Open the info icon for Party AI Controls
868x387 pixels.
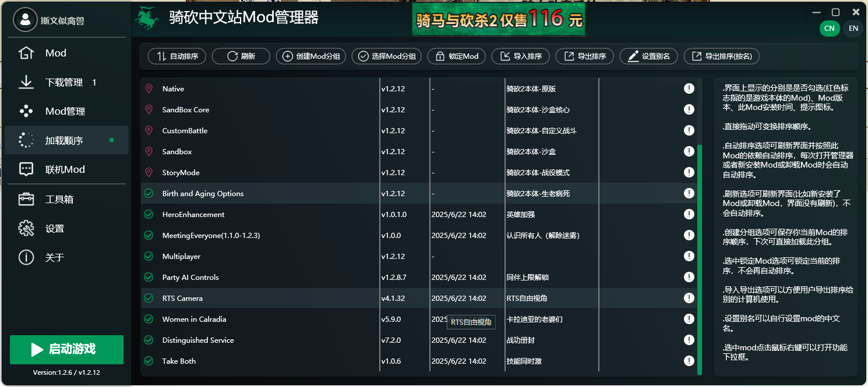click(689, 277)
